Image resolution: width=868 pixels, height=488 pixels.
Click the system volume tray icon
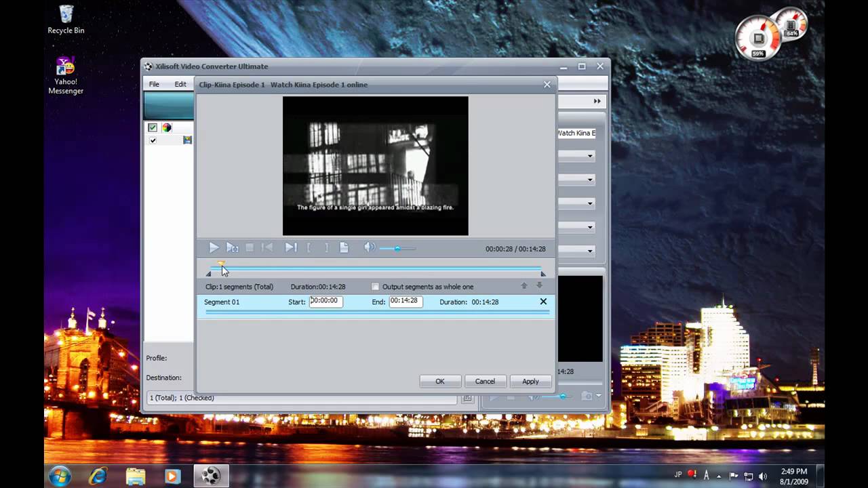(x=763, y=476)
